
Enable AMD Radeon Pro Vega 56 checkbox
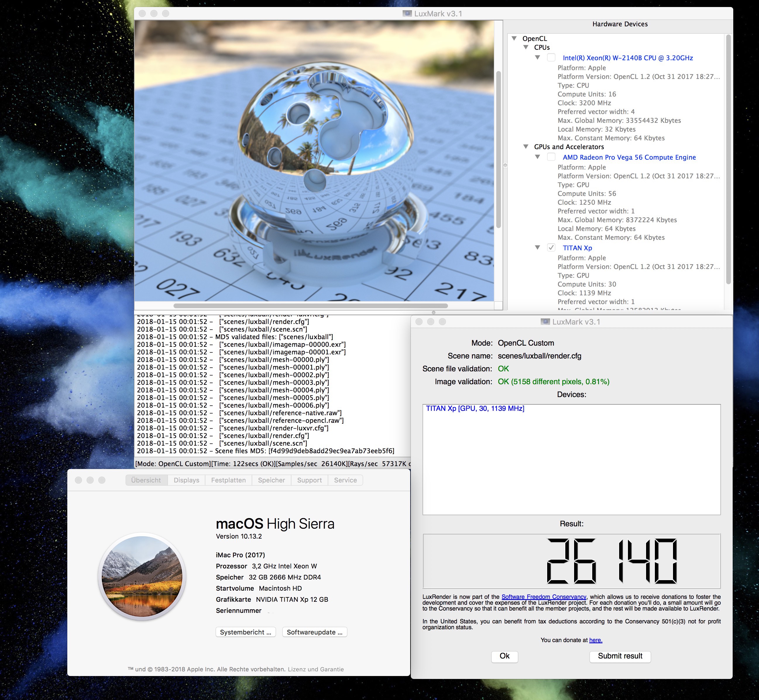(x=551, y=157)
